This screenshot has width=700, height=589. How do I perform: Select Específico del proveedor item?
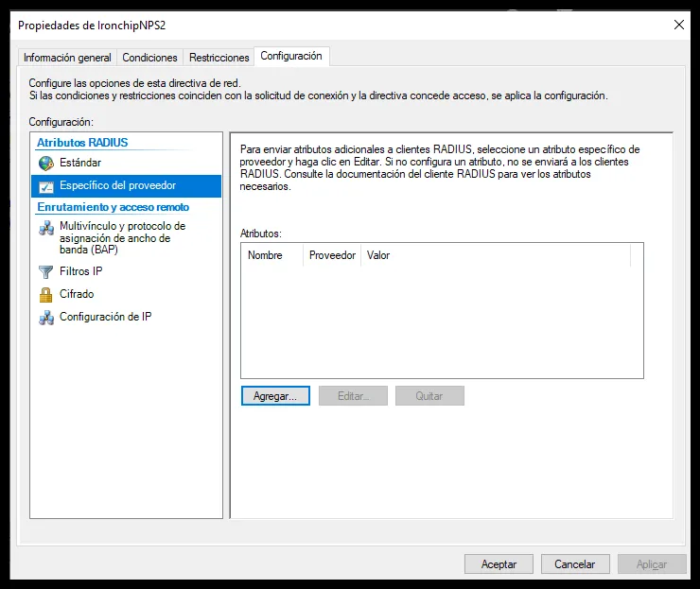click(126, 185)
